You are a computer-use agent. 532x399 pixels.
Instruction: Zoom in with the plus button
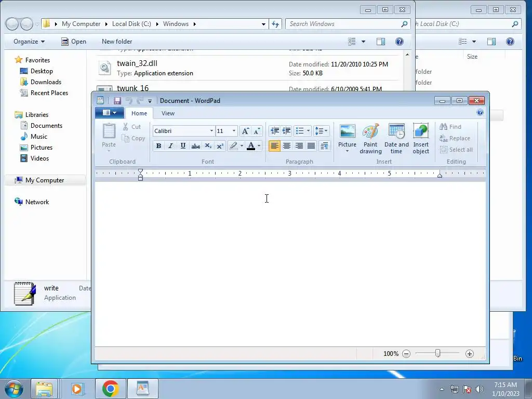(x=470, y=354)
